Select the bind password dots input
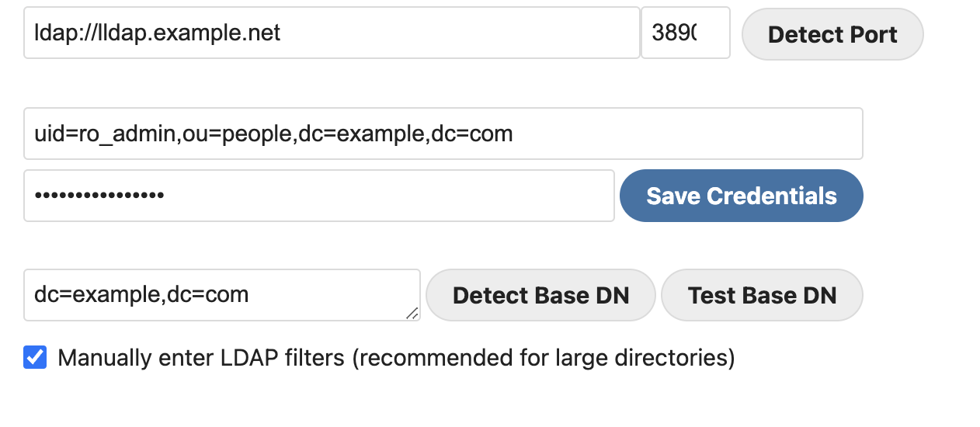Screen dimensions: 980x427 click(318, 196)
